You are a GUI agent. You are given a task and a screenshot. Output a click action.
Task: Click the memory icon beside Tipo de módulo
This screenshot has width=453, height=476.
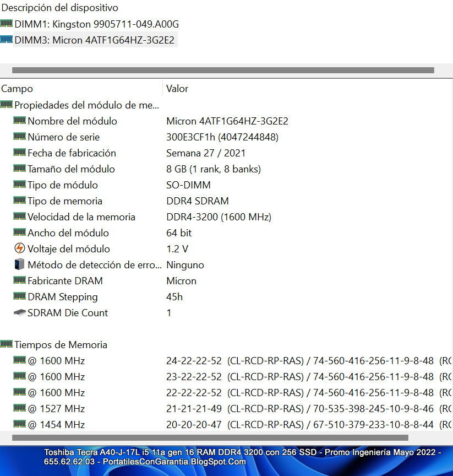(x=20, y=185)
